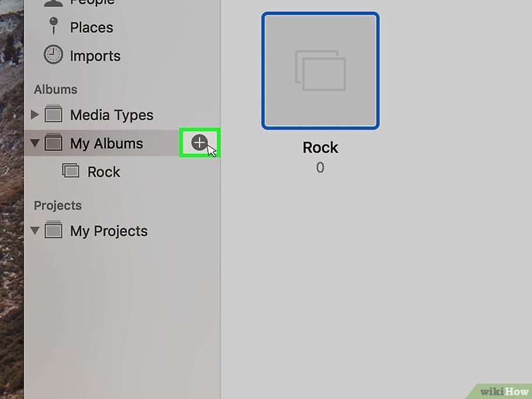Image resolution: width=532 pixels, height=399 pixels.
Task: Collapse the My Albums disclosure triangle
Action: pyautogui.click(x=35, y=143)
